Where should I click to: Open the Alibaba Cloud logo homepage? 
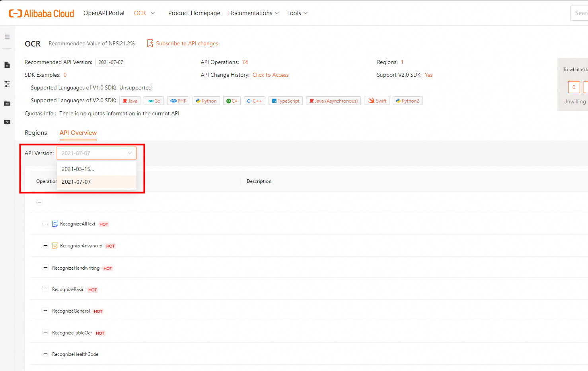[x=41, y=13]
